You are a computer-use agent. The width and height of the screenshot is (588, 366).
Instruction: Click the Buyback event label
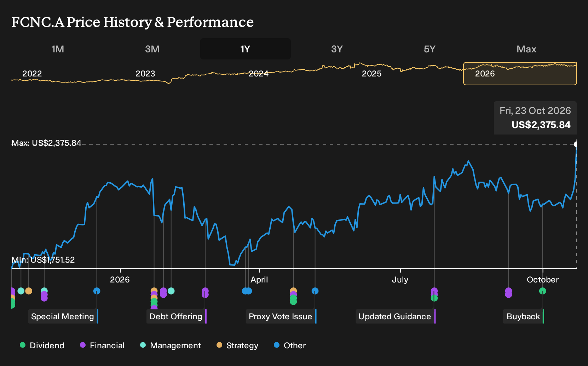tap(523, 316)
